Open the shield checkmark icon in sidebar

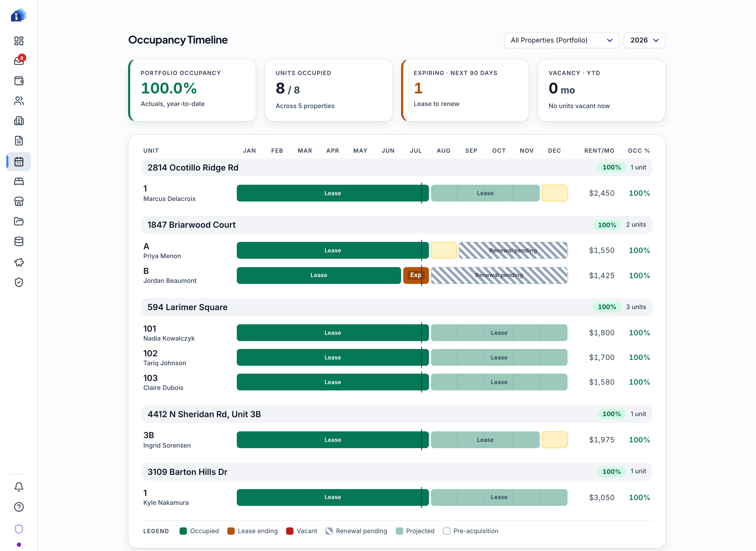[x=19, y=282]
